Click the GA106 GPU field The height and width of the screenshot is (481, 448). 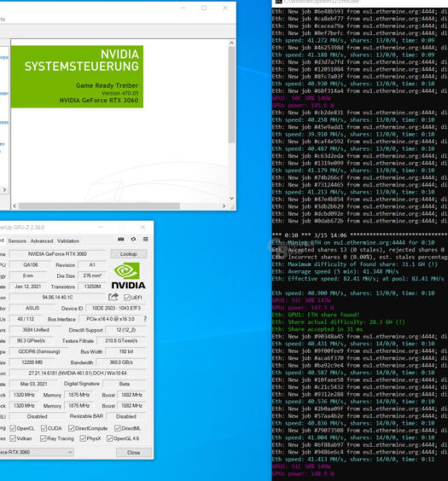(31, 264)
